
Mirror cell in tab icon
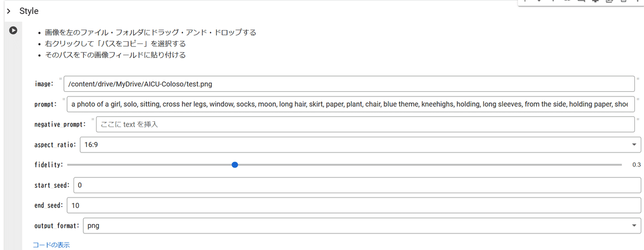tap(609, 2)
